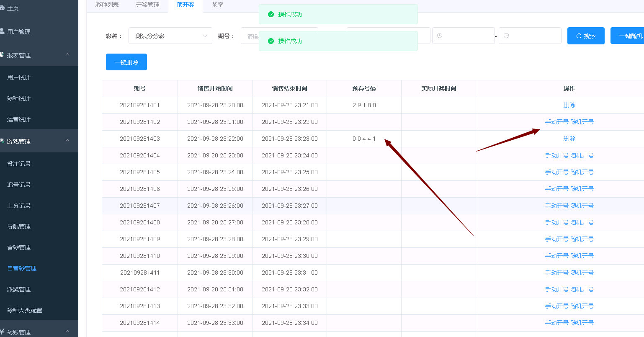Open the 彩种 dropdown showing 测试分分彩
The image size is (644, 337).
tap(170, 36)
